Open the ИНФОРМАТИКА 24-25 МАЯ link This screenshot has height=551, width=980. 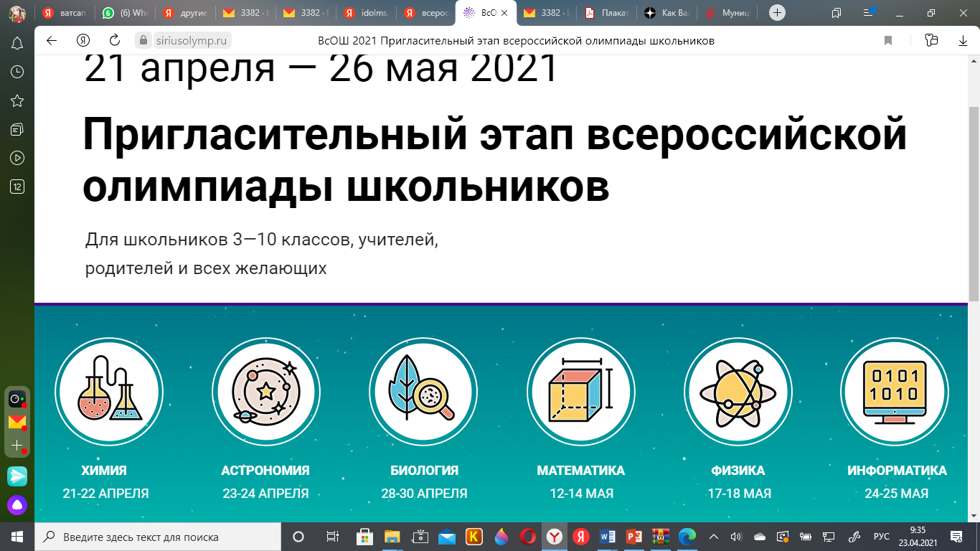click(896, 481)
